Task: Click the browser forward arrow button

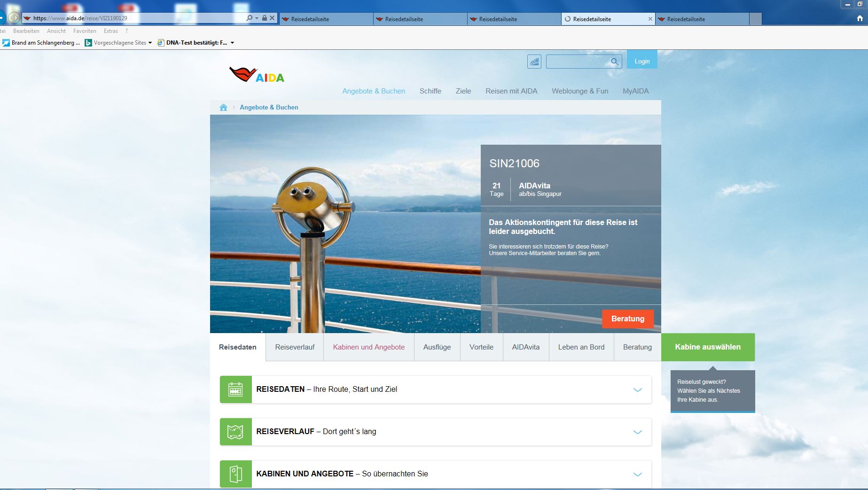Action: pos(14,18)
